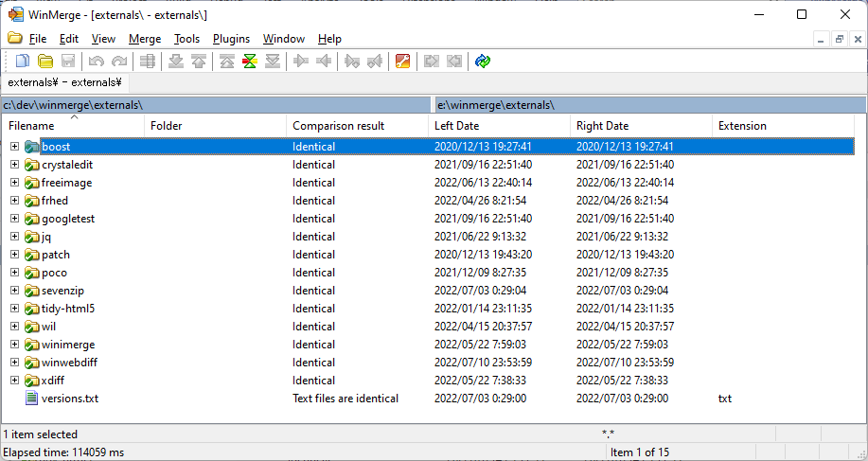Sort by the Left Date column header
The image size is (868, 461).
(x=500, y=126)
